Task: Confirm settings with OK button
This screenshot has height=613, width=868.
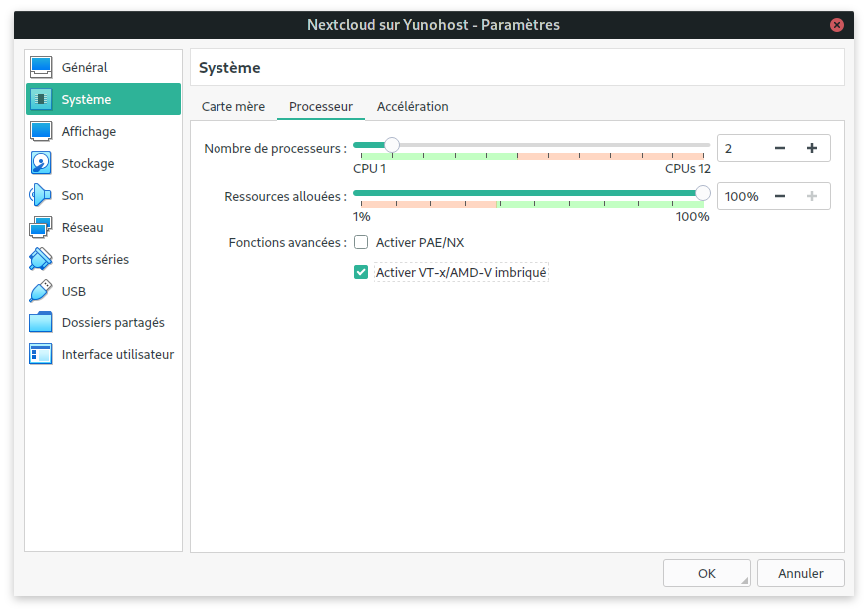Action: [707, 573]
